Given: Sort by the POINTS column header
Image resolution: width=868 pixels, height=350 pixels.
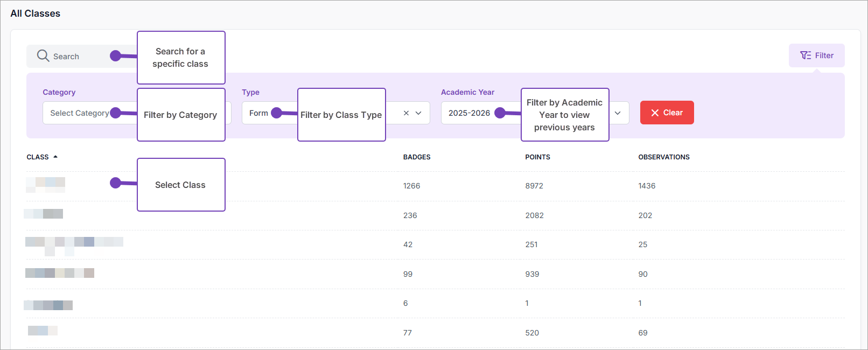Looking at the screenshot, I should click(x=537, y=157).
